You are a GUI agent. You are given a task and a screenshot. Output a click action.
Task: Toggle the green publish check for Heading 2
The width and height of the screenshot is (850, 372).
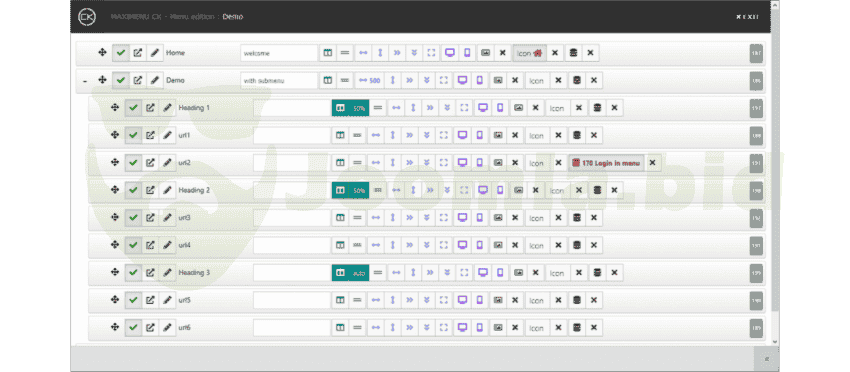click(133, 190)
